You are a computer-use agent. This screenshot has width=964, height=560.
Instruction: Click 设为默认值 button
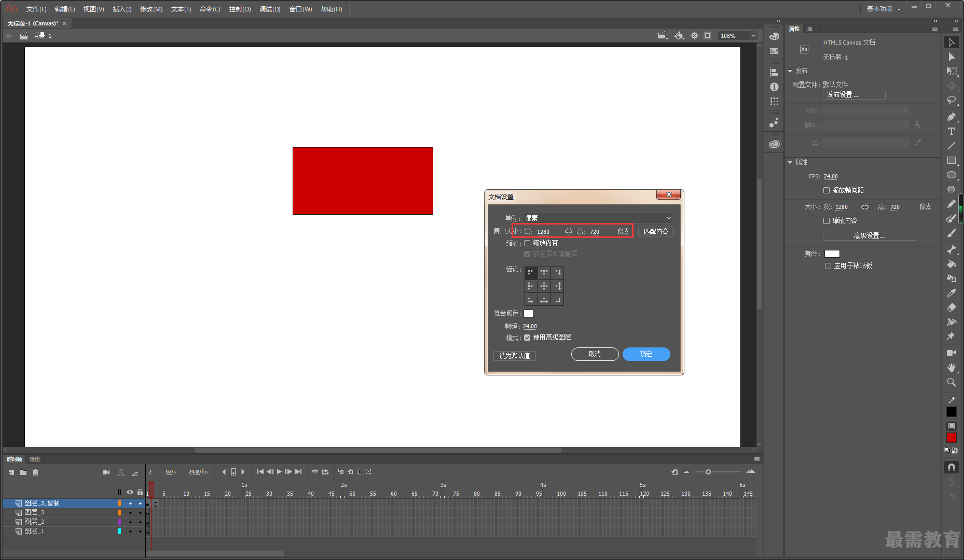pos(514,356)
